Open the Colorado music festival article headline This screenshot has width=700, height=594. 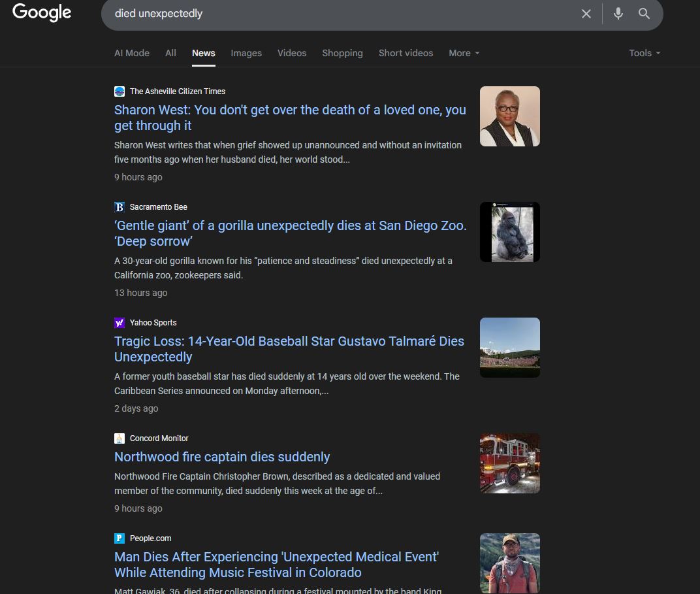click(x=276, y=565)
